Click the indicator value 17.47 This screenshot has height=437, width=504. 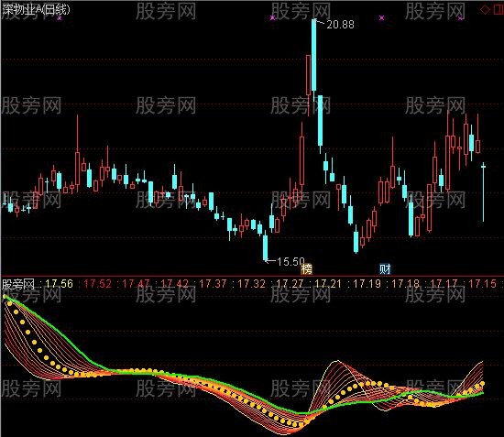[x=136, y=284]
